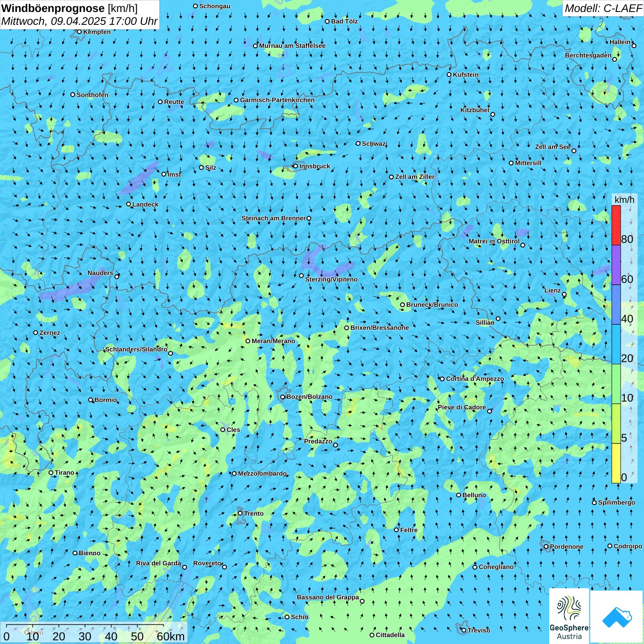Click the "Zell am See" label

click(x=553, y=147)
